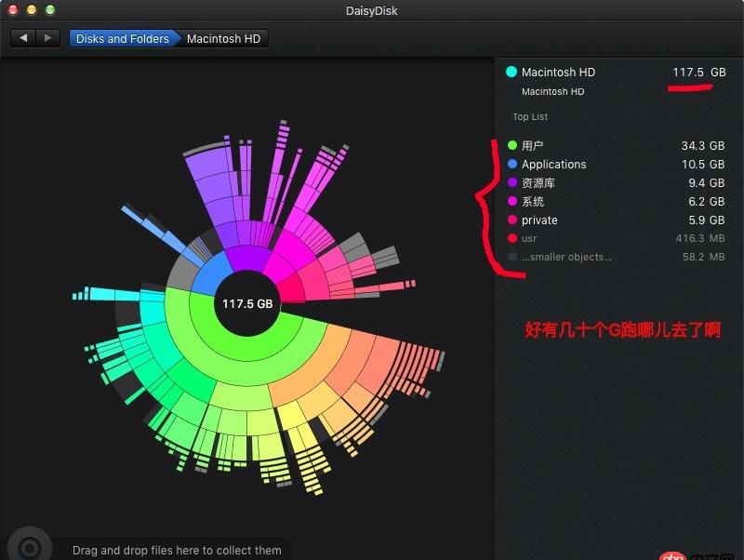Select the blue Applications segment in chart

(x=210, y=275)
